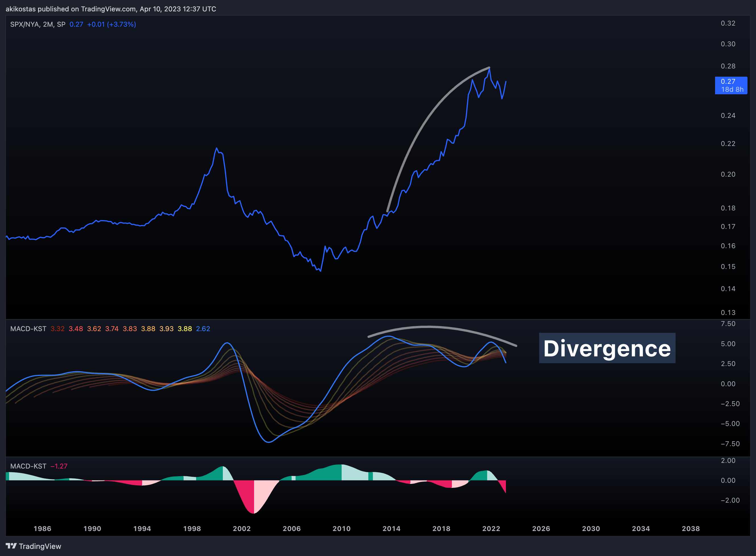Click the 3.32 MACD-KST value
This screenshot has width=756, height=556.
(x=58, y=329)
